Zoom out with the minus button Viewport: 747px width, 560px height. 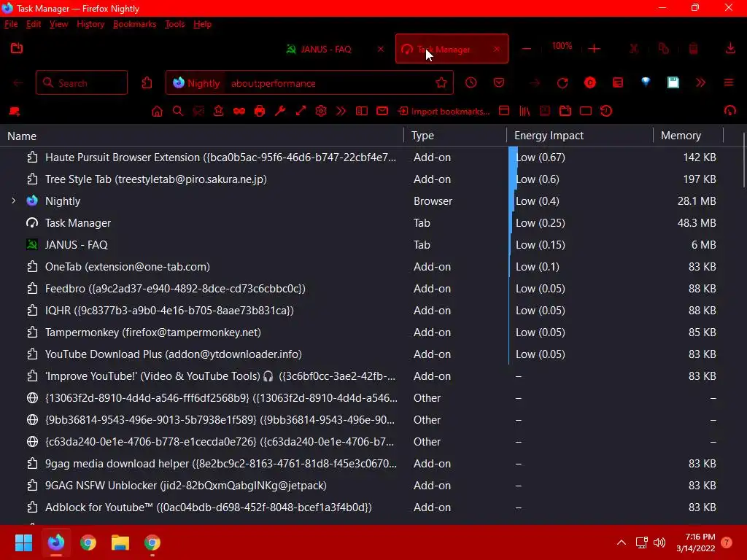tap(527, 49)
